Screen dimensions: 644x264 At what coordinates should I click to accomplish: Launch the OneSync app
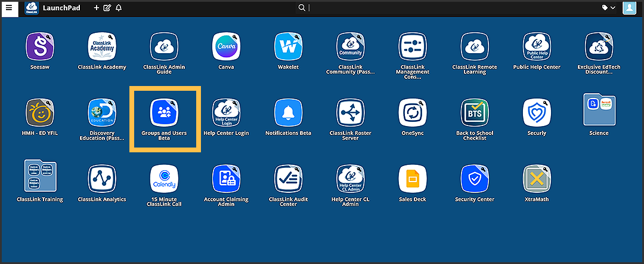(412, 113)
